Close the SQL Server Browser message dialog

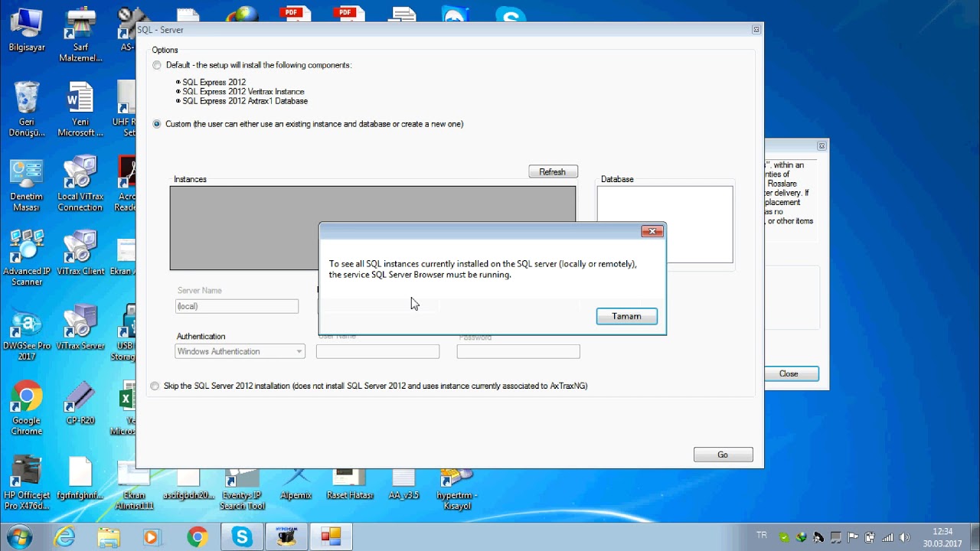(x=652, y=231)
